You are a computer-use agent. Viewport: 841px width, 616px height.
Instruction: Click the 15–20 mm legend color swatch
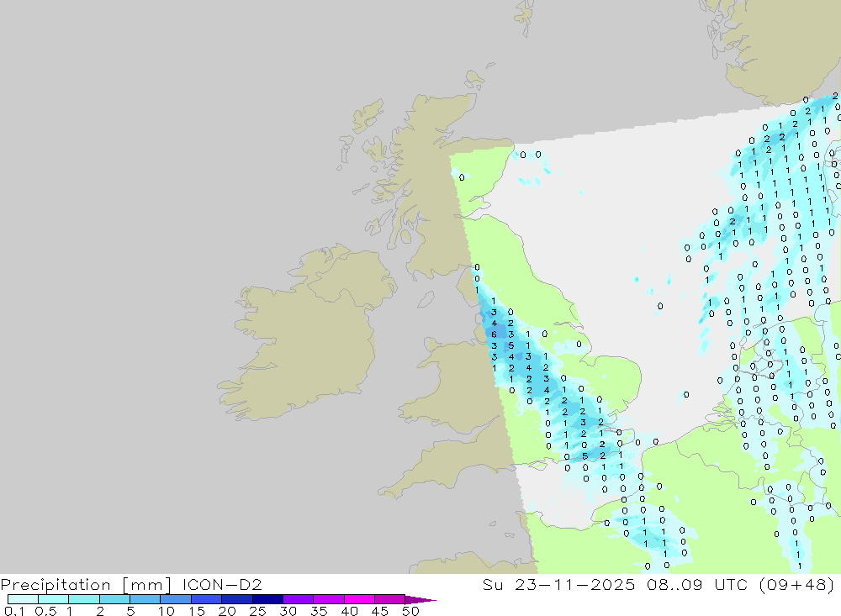[x=207, y=599]
